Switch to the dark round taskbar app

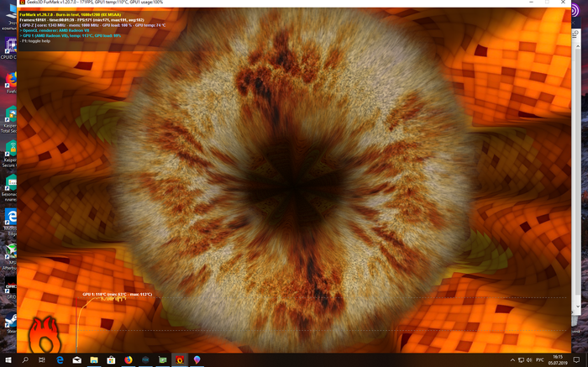coord(145,360)
